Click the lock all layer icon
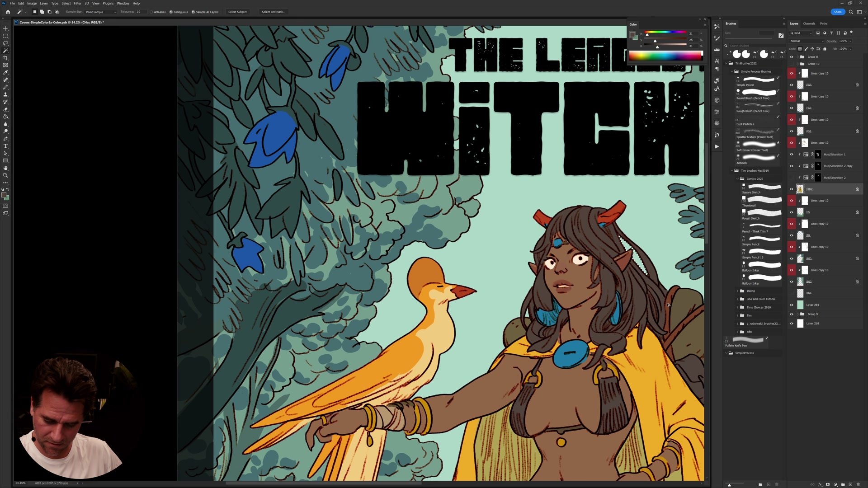 (825, 49)
